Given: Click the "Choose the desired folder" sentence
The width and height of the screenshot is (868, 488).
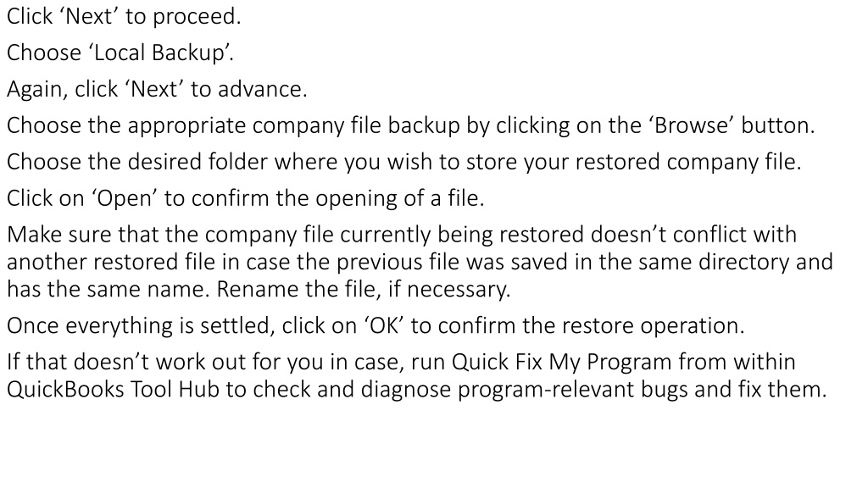Looking at the screenshot, I should coord(404,162).
